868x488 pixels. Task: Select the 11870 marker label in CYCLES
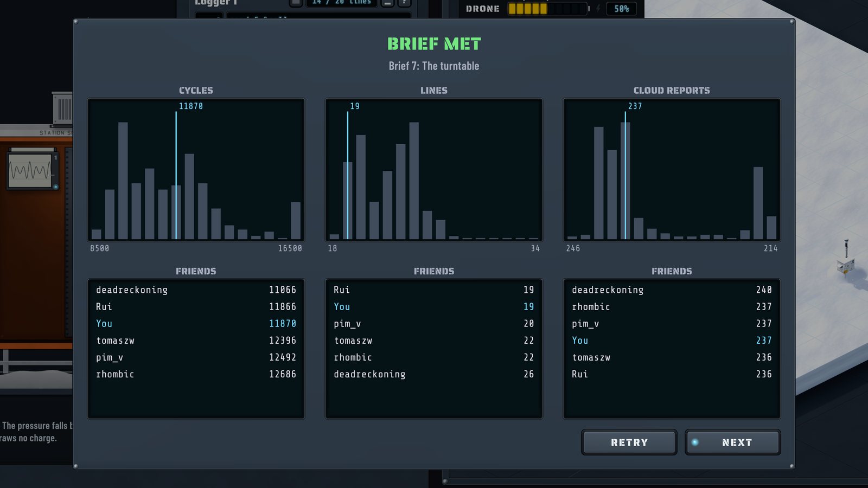(x=191, y=106)
